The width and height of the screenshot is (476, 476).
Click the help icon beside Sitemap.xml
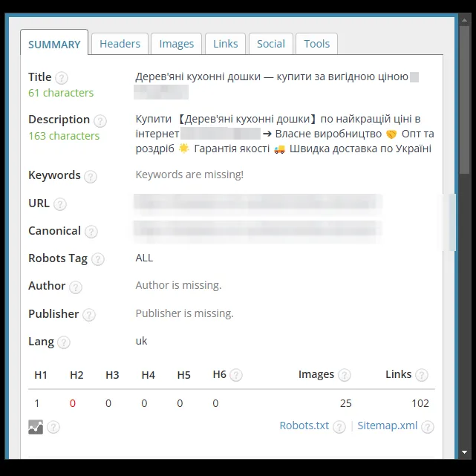[x=428, y=427]
